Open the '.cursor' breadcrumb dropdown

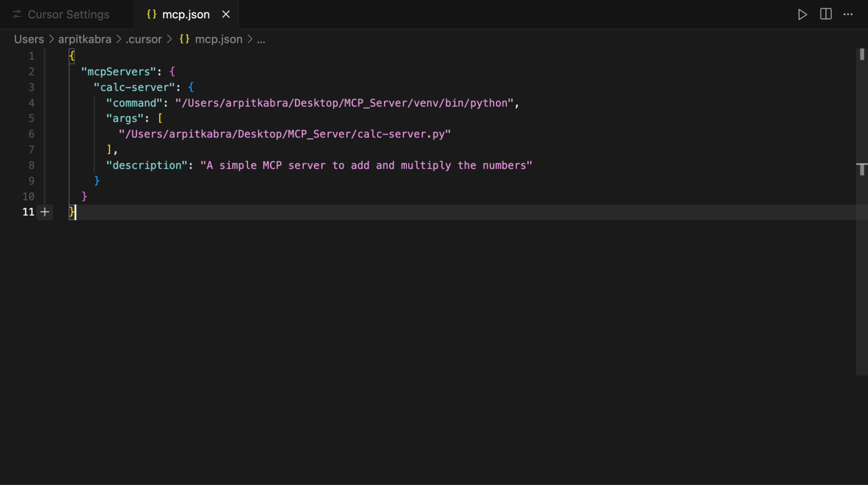[x=144, y=39]
